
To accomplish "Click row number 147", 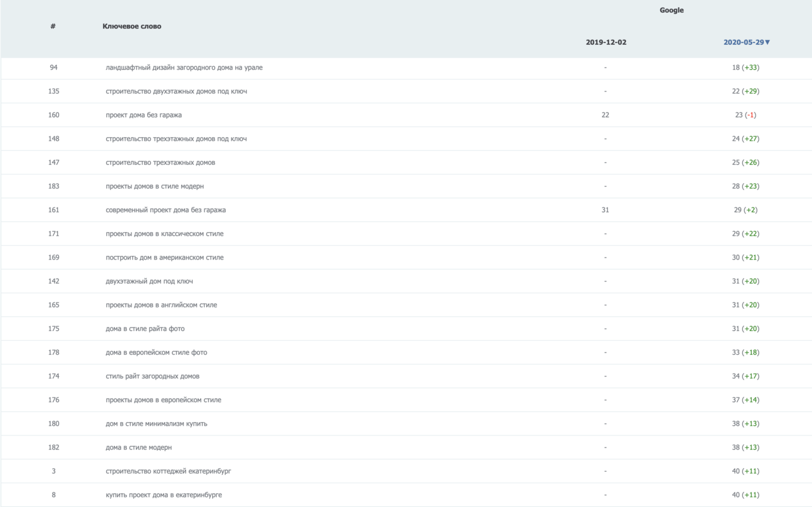I will (x=53, y=162).
